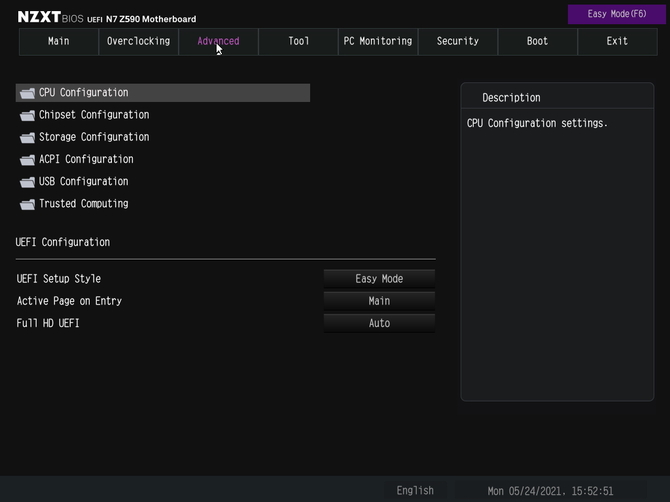The height and width of the screenshot is (502, 670).
Task: Switch to the Boot tab
Action: [538, 41]
